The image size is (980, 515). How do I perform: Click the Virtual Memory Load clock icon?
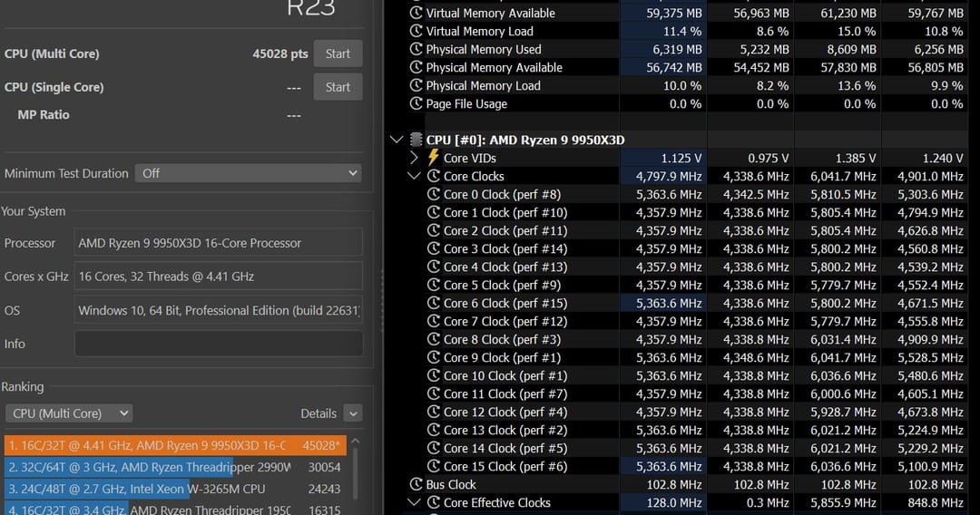[x=416, y=31]
